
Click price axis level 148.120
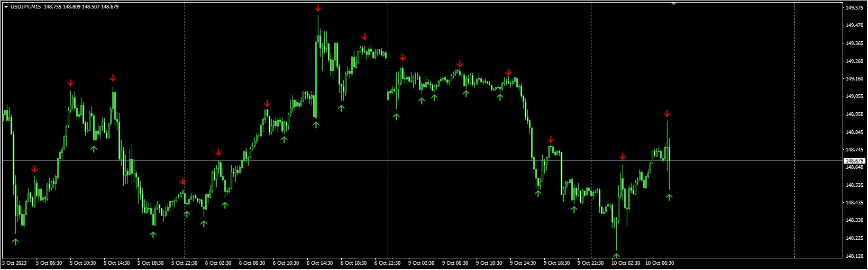pos(854,256)
